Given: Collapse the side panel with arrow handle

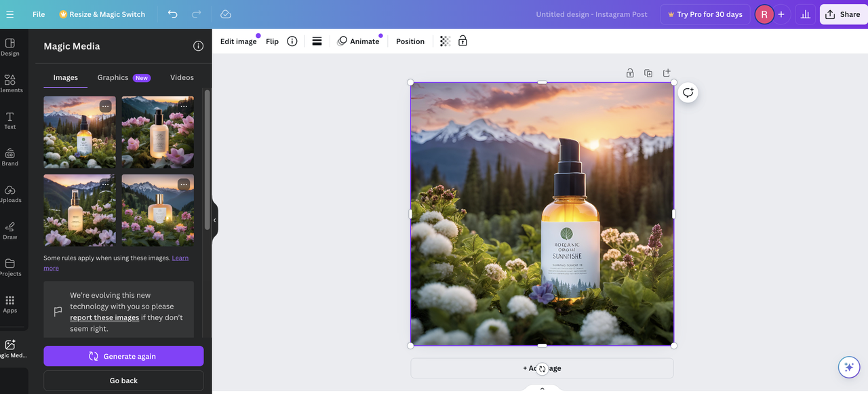Looking at the screenshot, I should point(215,220).
